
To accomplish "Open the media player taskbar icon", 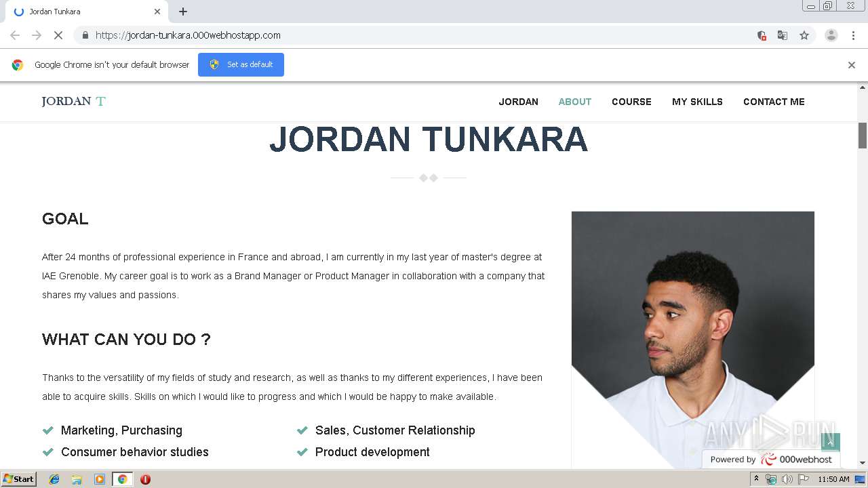I will tap(100, 479).
